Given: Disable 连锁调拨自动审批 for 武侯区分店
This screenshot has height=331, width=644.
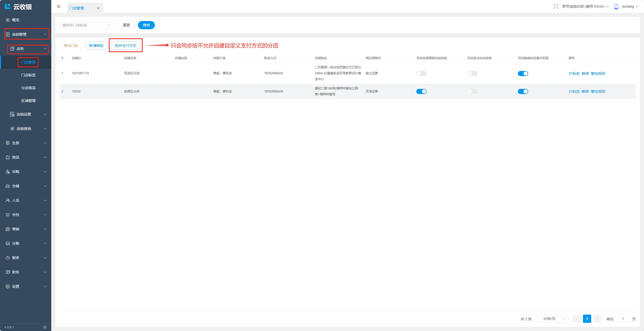Looking at the screenshot, I should tap(421, 91).
